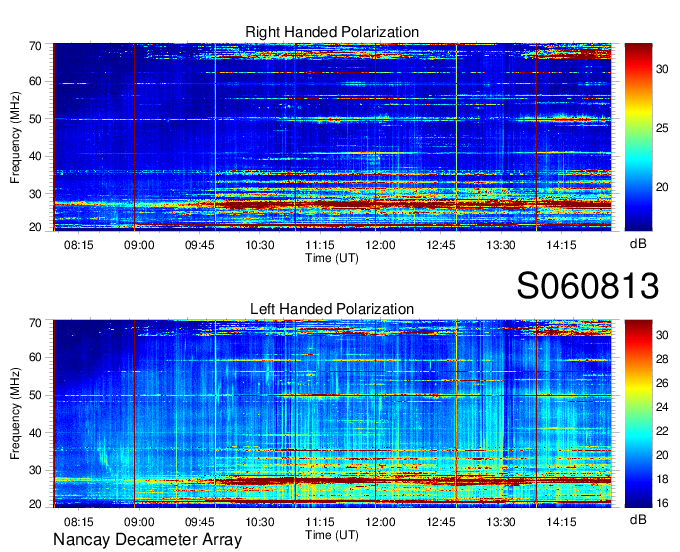
Task: Click the 60 frequency tick on the bottom plot
Action: point(35,357)
